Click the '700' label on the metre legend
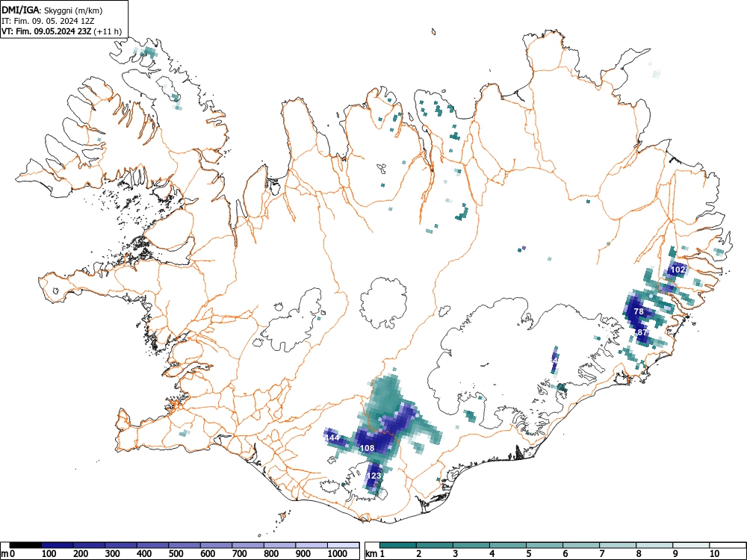Screen dimensions: 747x560 coord(240,554)
